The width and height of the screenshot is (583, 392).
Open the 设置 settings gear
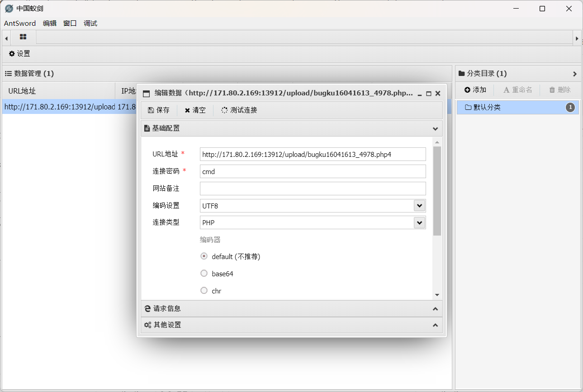coord(11,53)
